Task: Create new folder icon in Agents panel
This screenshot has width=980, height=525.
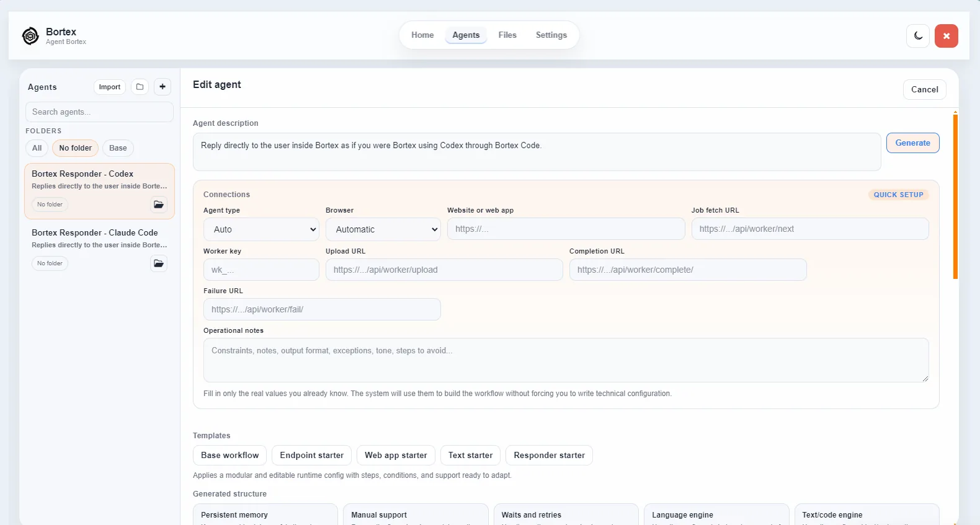Action: point(140,87)
